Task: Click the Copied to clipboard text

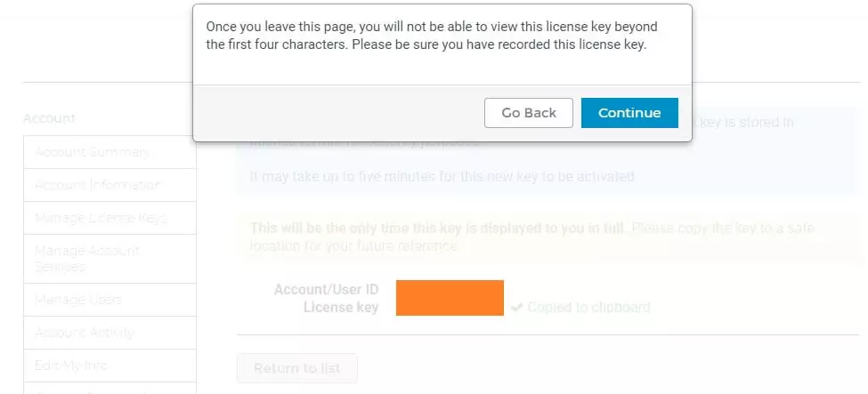Action: click(588, 308)
